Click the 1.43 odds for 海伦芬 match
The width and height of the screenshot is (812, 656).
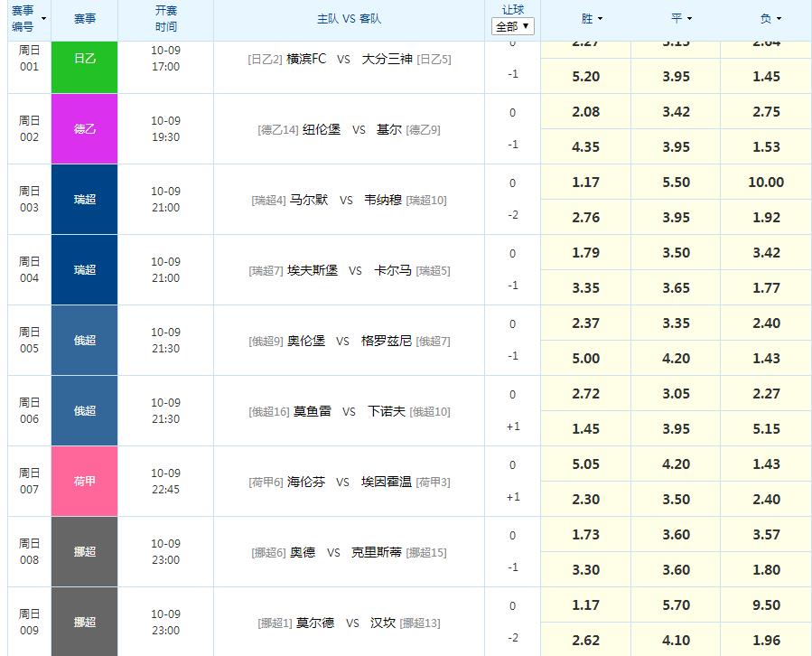766,464
